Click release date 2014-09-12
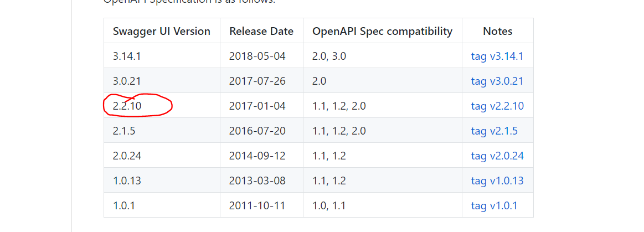The image size is (644, 232). (x=261, y=156)
